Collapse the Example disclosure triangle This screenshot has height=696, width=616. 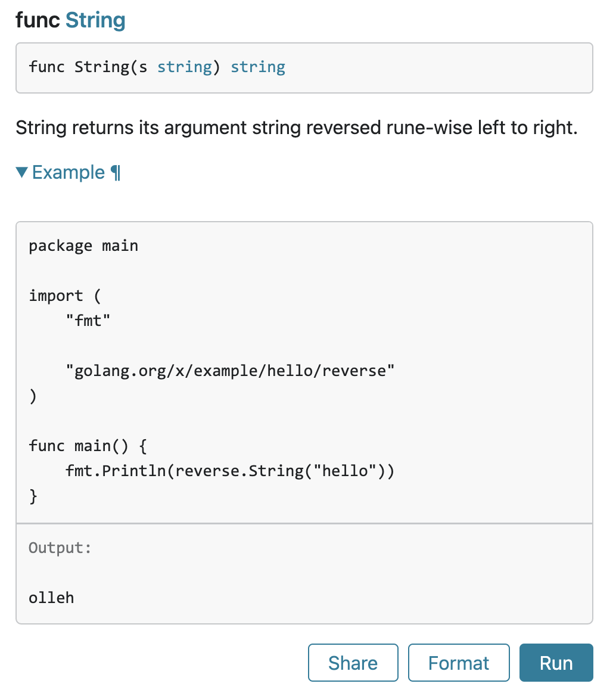click(22, 172)
